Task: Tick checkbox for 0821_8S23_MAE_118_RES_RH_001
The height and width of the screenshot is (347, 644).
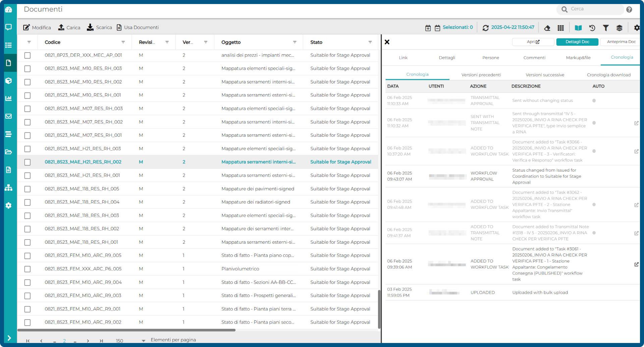Action: (x=28, y=242)
